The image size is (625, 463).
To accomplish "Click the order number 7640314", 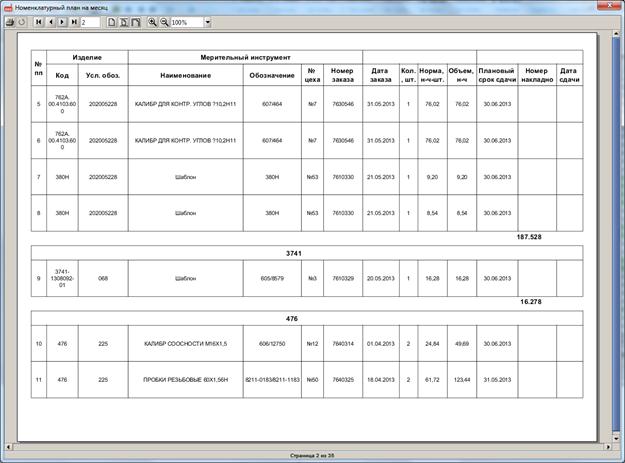I will [343, 343].
